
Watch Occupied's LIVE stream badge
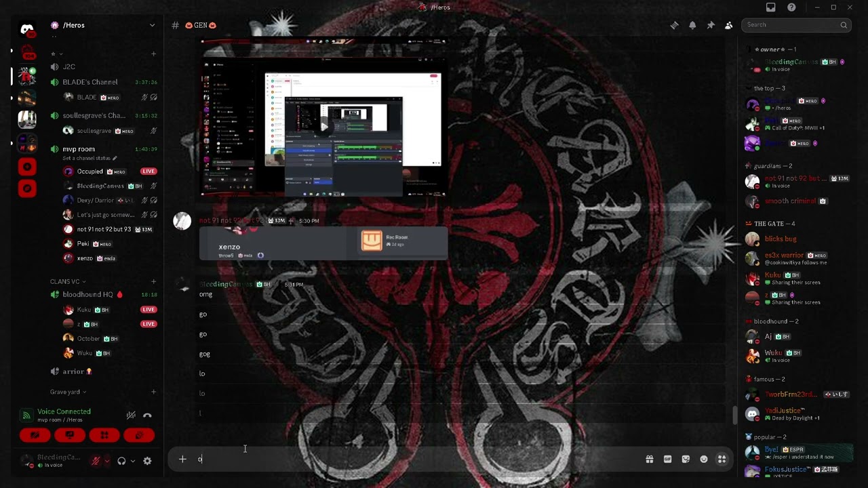(x=149, y=171)
